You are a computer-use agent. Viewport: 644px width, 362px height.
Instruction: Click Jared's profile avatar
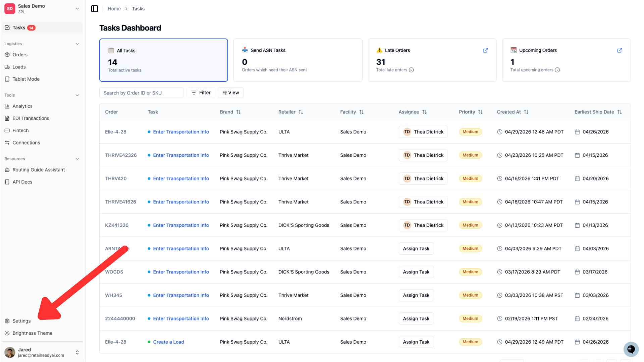[10, 352]
